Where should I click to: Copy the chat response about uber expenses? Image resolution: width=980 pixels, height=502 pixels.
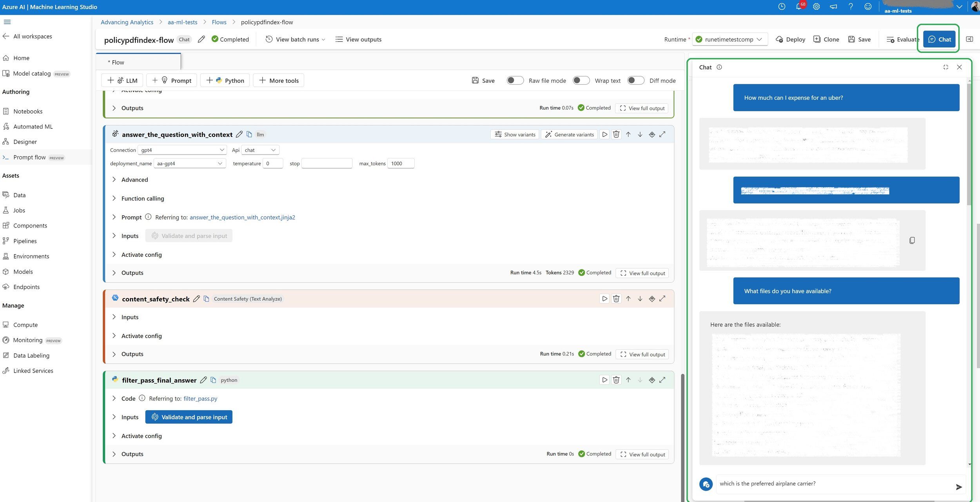click(x=912, y=240)
